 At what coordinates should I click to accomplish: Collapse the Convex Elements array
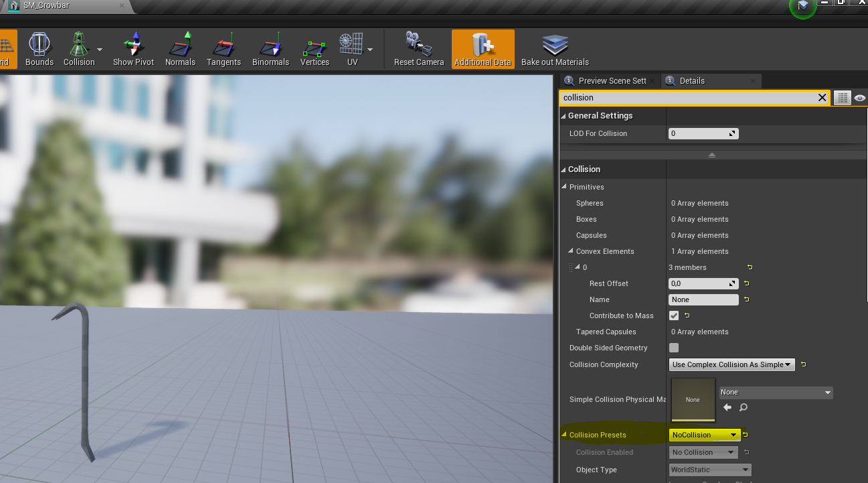click(x=572, y=251)
